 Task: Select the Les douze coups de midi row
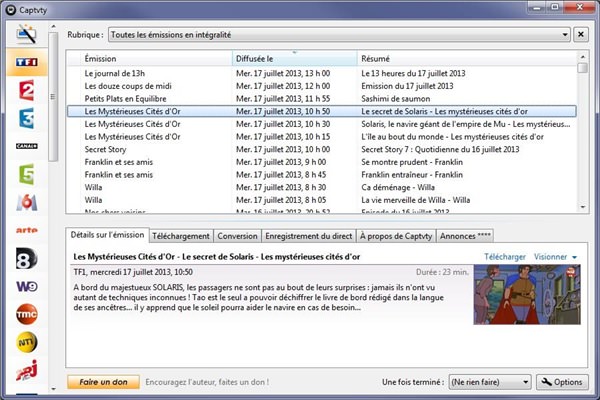tap(321, 86)
